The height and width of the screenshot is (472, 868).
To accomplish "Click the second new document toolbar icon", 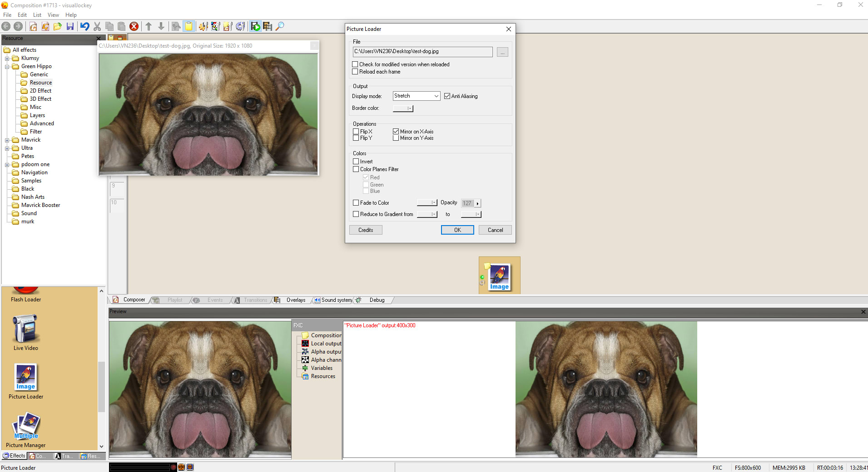I will click(x=45, y=26).
